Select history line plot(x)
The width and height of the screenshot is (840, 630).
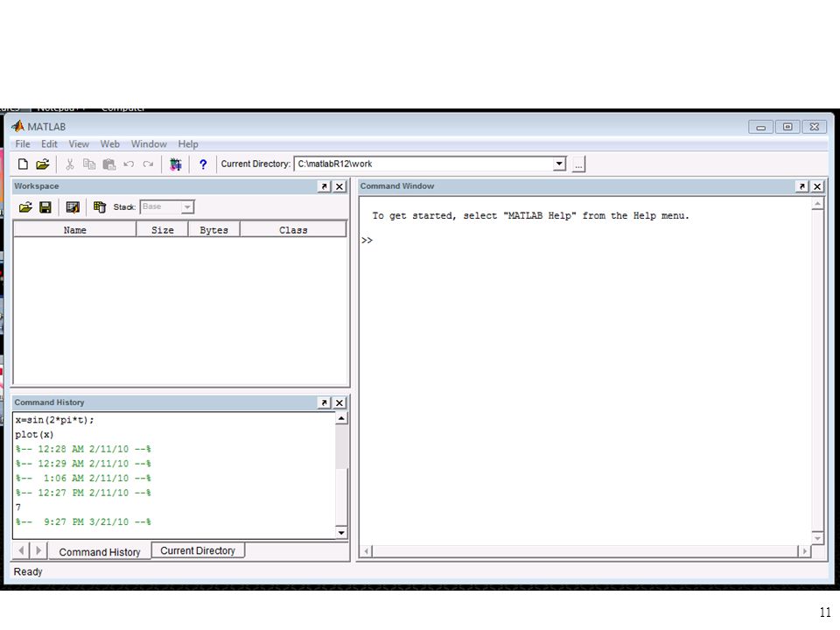pos(34,435)
